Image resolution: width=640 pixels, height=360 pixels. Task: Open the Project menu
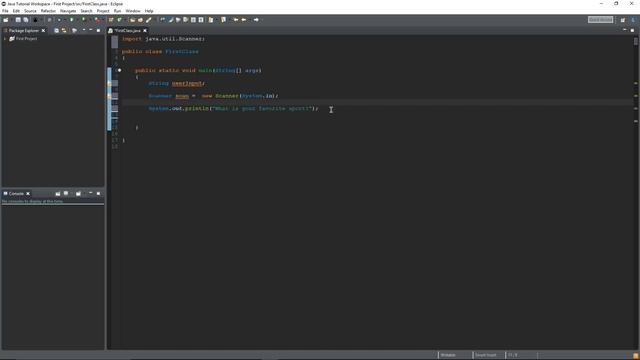(x=103, y=11)
